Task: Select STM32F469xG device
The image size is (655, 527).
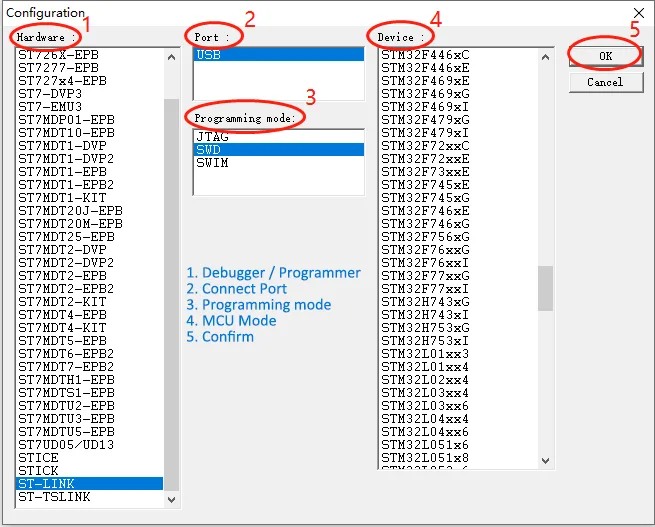Action: tap(458, 94)
